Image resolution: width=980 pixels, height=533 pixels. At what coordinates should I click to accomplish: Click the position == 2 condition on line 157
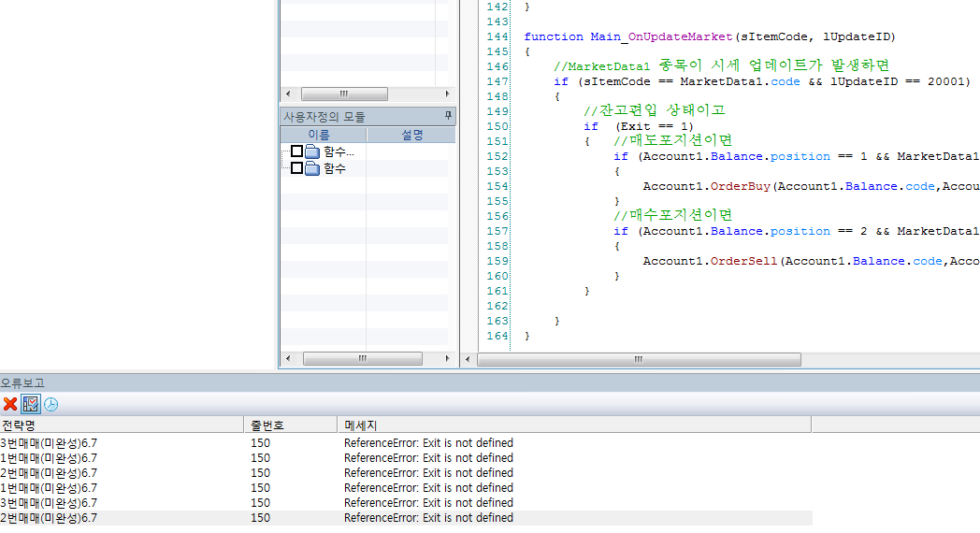coord(819,231)
